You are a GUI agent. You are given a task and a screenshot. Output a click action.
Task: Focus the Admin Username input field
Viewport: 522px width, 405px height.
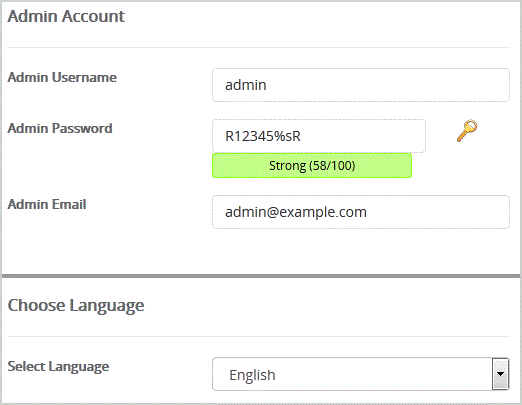361,85
